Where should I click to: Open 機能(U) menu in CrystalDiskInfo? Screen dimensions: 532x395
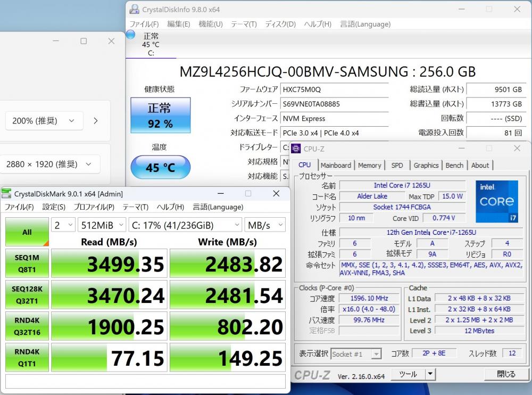point(210,24)
